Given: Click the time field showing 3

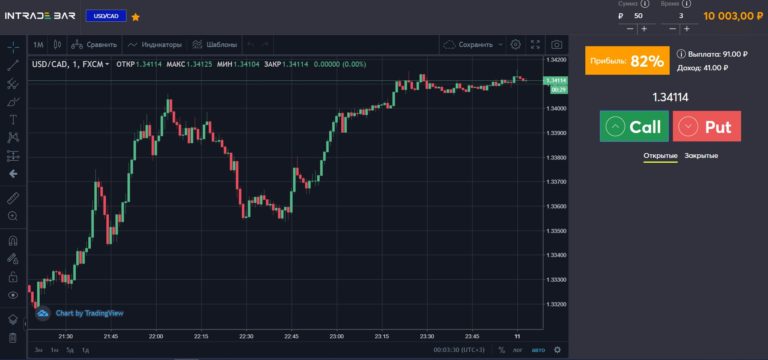Looking at the screenshot, I should pos(680,16).
